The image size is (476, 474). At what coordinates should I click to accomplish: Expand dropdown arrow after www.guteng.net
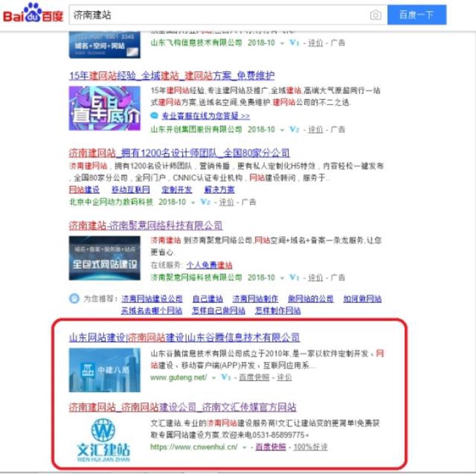[x=214, y=378]
